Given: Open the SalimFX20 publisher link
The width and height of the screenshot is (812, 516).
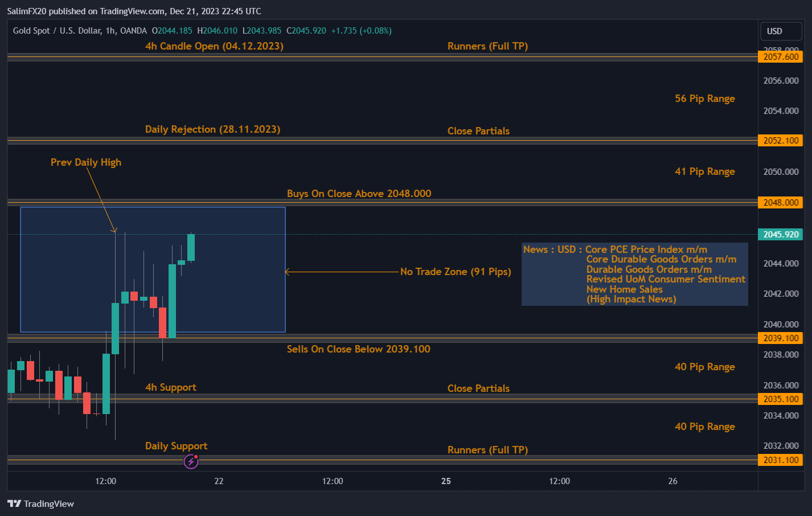Looking at the screenshot, I should pyautogui.click(x=27, y=11).
